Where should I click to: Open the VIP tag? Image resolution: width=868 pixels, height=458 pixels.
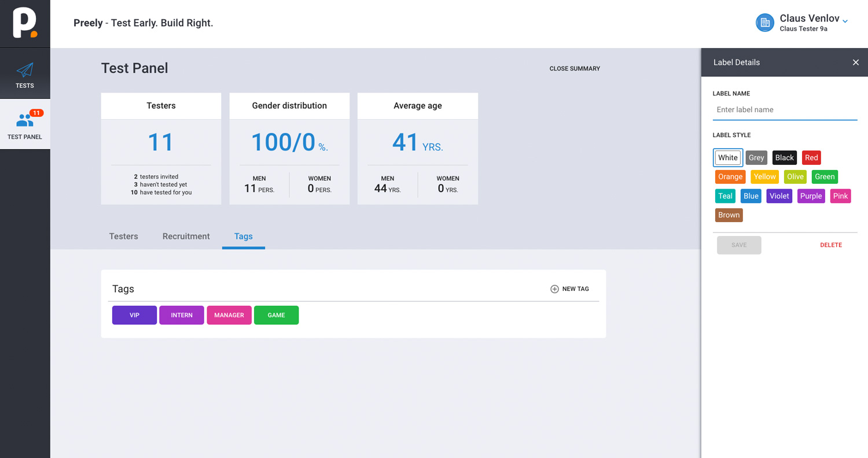pyautogui.click(x=134, y=315)
